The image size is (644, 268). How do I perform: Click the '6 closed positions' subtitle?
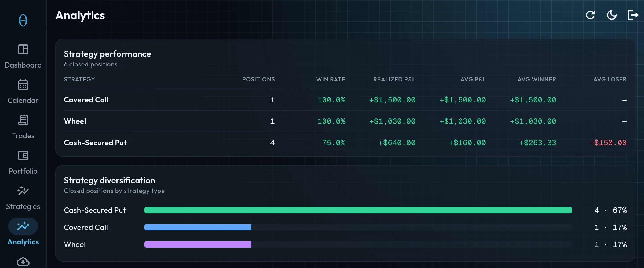pyautogui.click(x=91, y=64)
